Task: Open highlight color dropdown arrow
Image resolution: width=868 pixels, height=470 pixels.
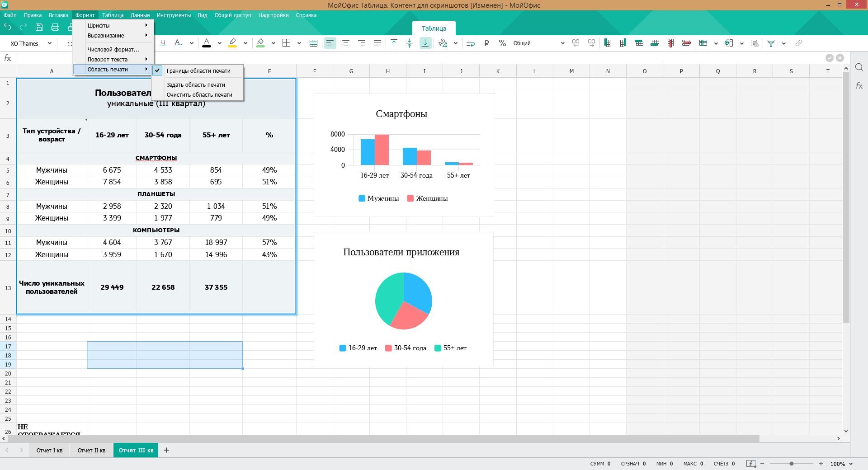Action: tap(245, 43)
